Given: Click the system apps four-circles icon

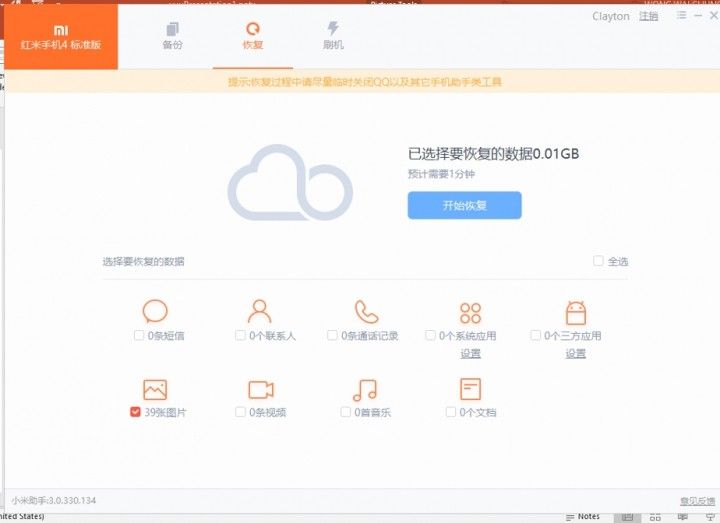Looking at the screenshot, I should pyautogui.click(x=470, y=313).
